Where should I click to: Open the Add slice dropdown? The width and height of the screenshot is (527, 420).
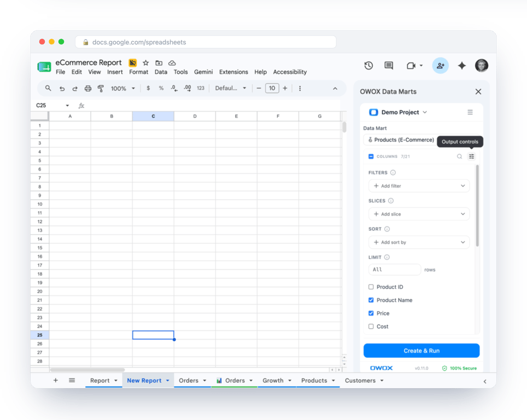[x=419, y=214]
